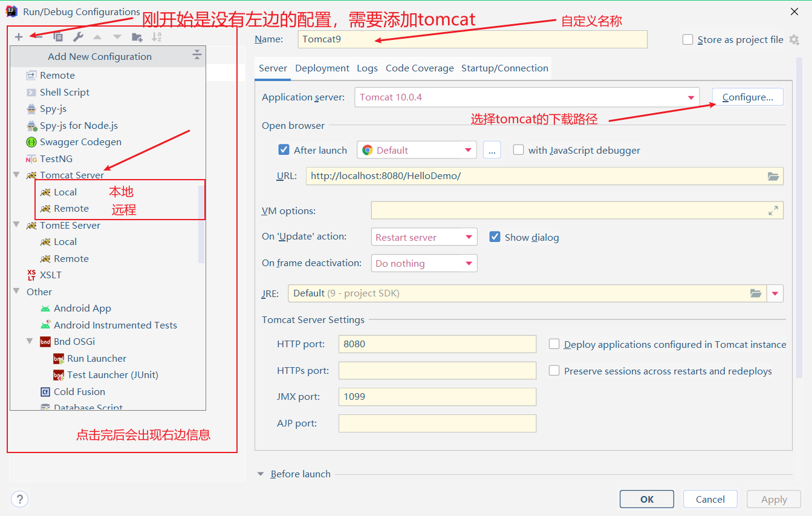The height and width of the screenshot is (516, 812).
Task: Enable the with JavaScript debugger checkbox
Action: coord(518,150)
